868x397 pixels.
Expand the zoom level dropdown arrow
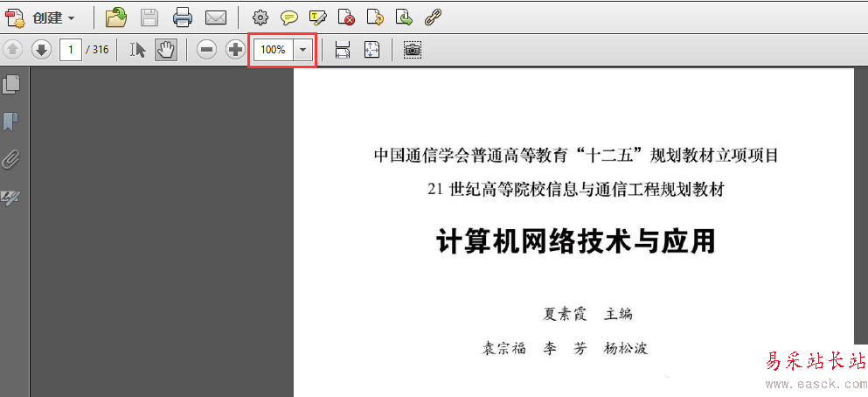click(302, 50)
